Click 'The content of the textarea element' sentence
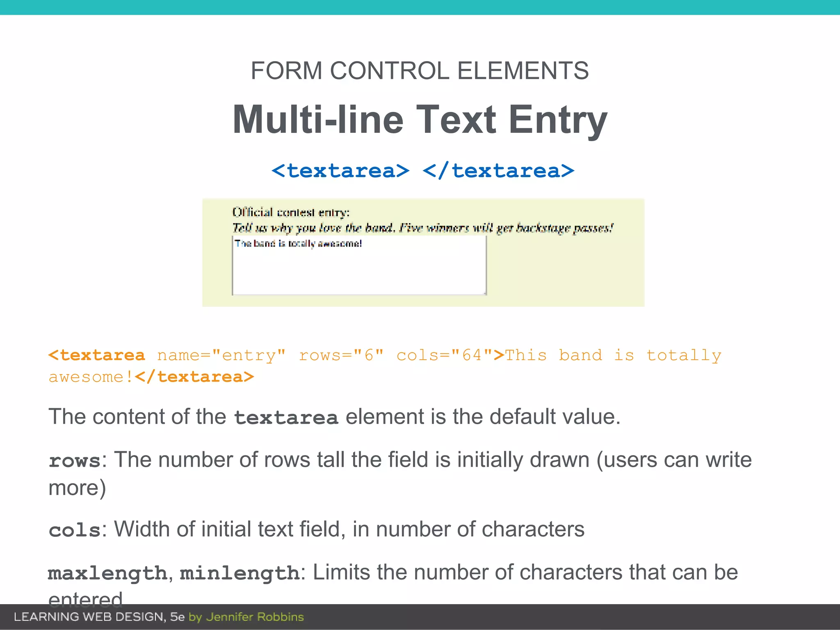The width and height of the screenshot is (840, 630). [334, 417]
